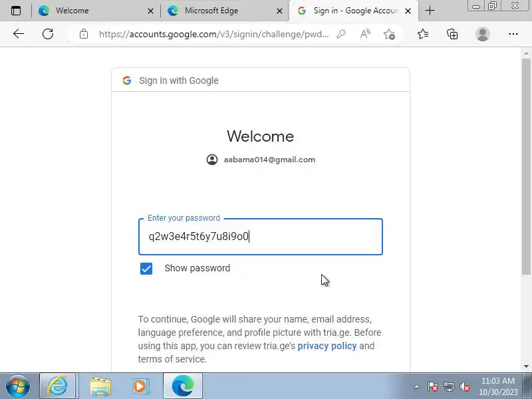View site information lock icon
Screen dimensions: 532x399
tap(84, 34)
